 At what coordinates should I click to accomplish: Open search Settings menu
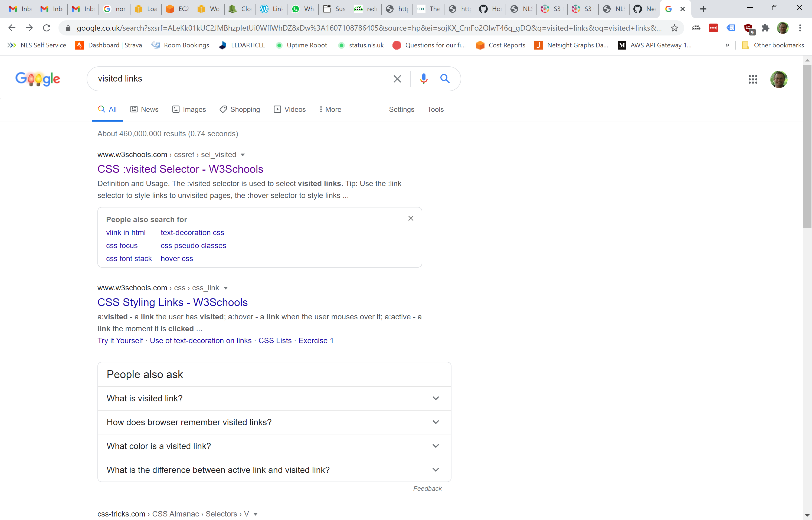pyautogui.click(x=401, y=109)
